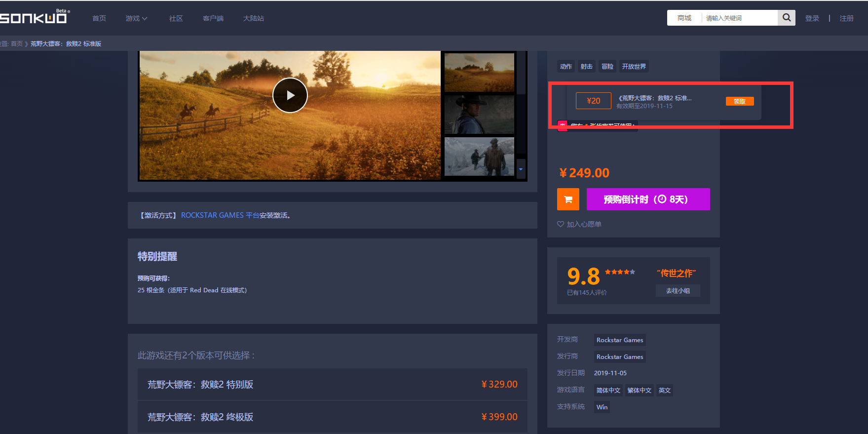This screenshot has width=868, height=434.
Task: Select 荒野大镖客:救赎2 终极版 edition
Action: tap(333, 417)
